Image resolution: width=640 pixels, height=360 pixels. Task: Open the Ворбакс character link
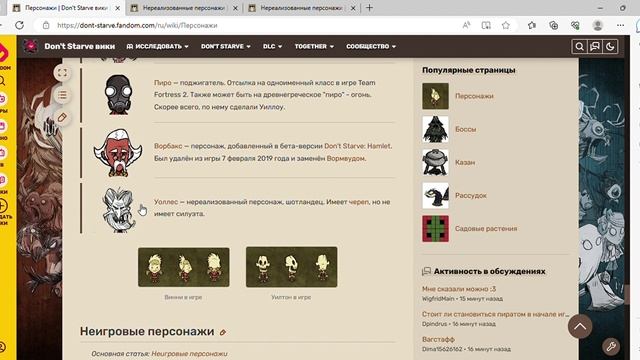[x=168, y=146]
